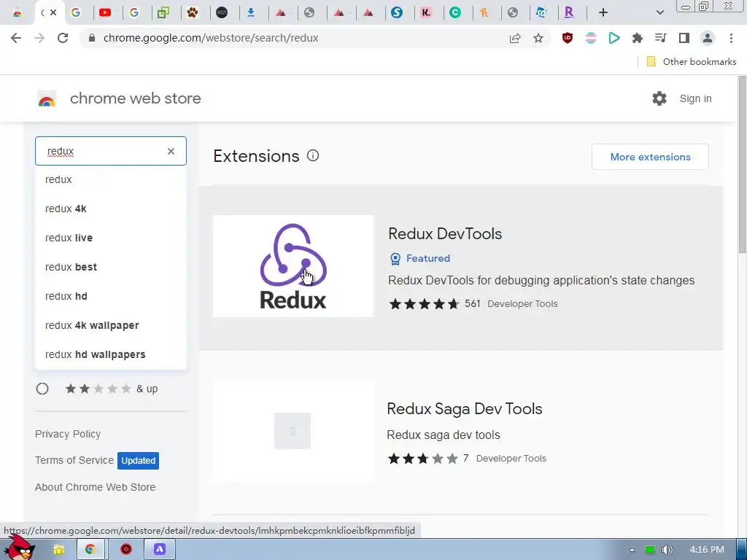Open the Chrome taskbar icon

(x=90, y=550)
